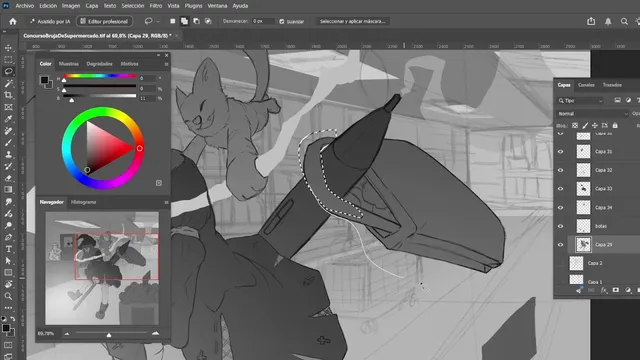Select the Zoom tool
640x360 pixels.
coord(8,296)
